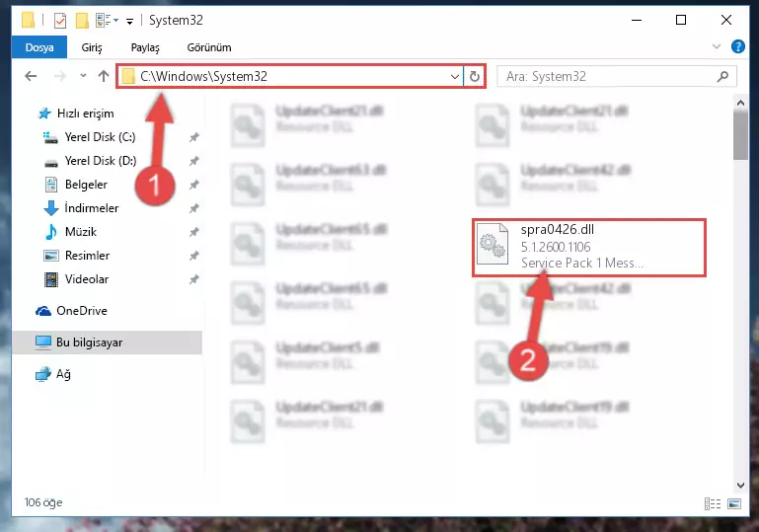759x532 pixels.
Task: Open the recent locations dropdown arrow
Action: point(83,76)
